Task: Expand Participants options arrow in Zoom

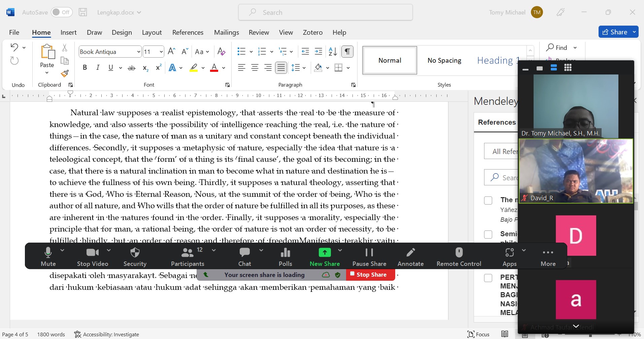Action: point(214,250)
